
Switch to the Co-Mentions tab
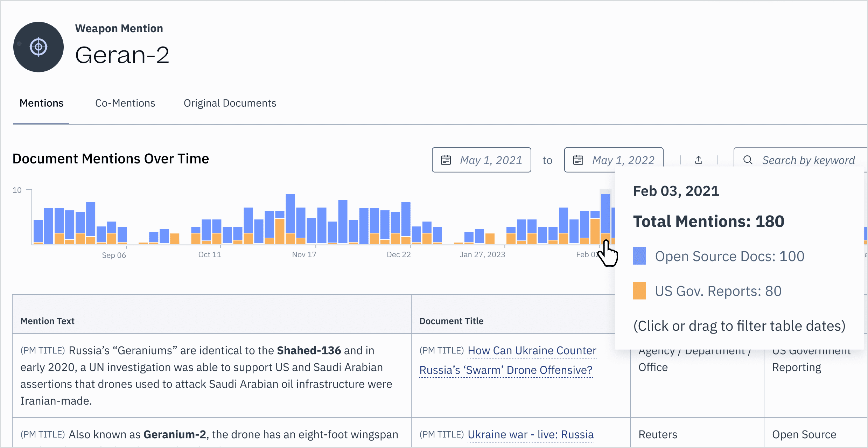pyautogui.click(x=125, y=103)
